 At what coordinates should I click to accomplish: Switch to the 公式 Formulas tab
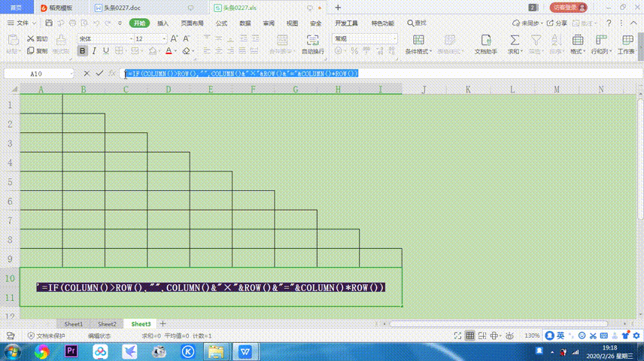[x=221, y=23]
